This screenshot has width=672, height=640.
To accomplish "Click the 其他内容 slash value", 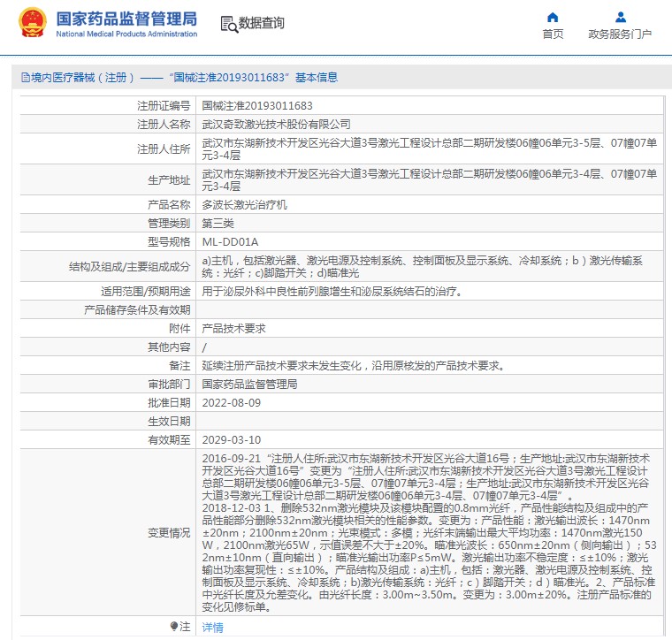I will (x=204, y=347).
